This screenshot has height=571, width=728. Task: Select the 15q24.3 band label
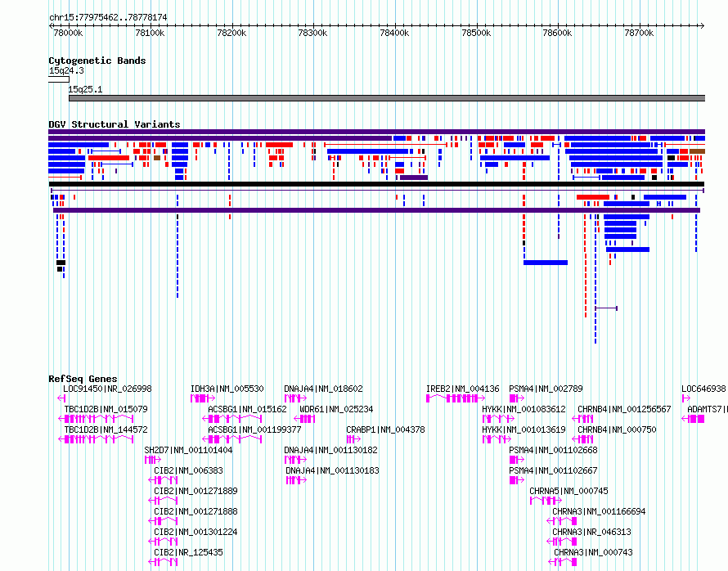click(x=66, y=70)
